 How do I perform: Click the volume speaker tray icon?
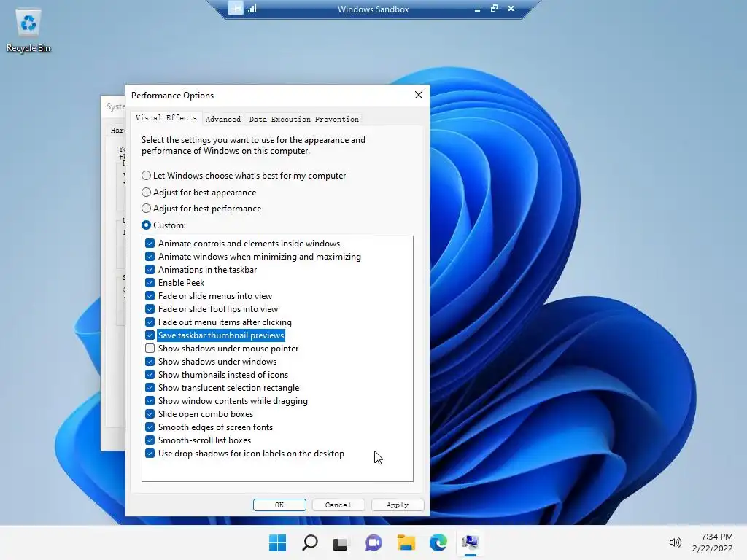[675, 542]
